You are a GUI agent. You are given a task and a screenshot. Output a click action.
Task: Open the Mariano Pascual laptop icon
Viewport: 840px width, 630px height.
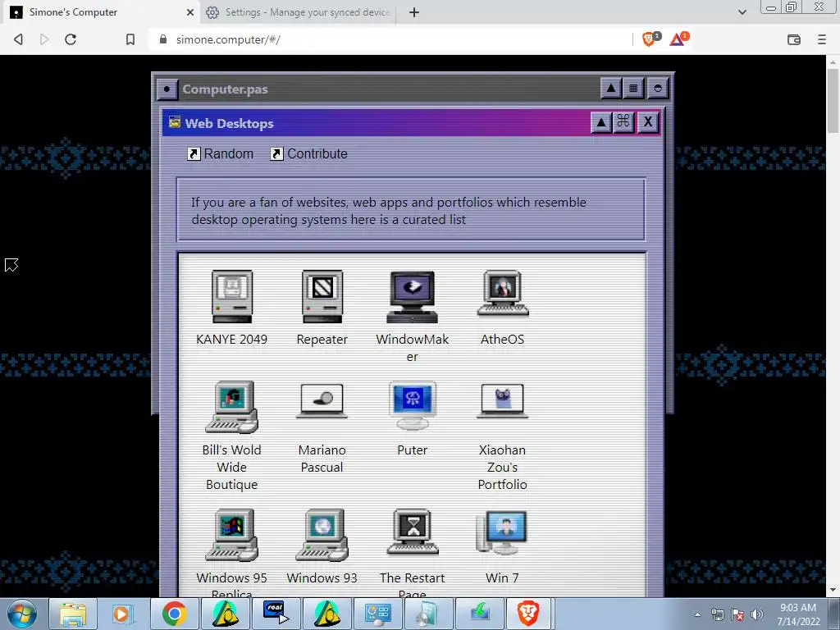(x=322, y=400)
